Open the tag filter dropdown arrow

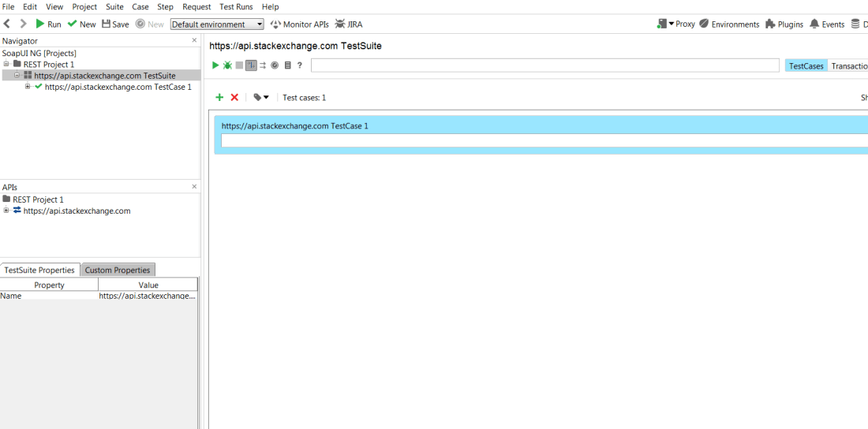[x=266, y=98]
